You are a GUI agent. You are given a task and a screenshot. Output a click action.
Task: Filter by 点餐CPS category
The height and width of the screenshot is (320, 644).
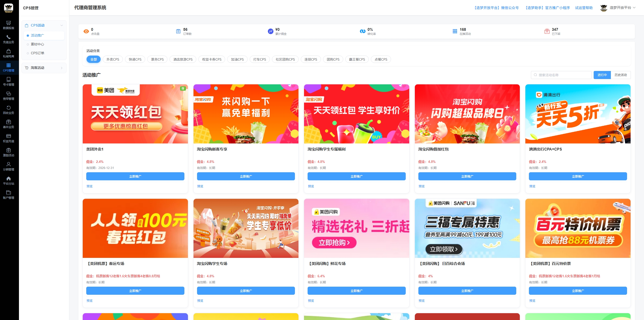coord(381,59)
